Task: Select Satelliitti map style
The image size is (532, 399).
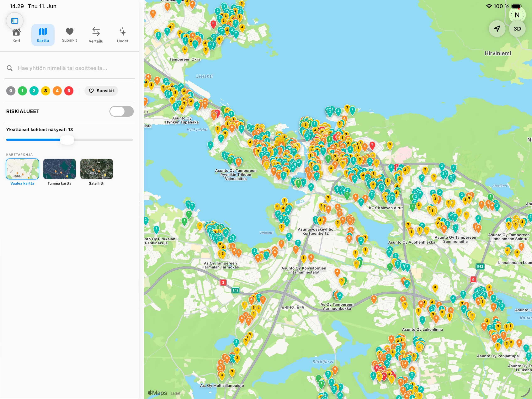Action: tap(96, 172)
